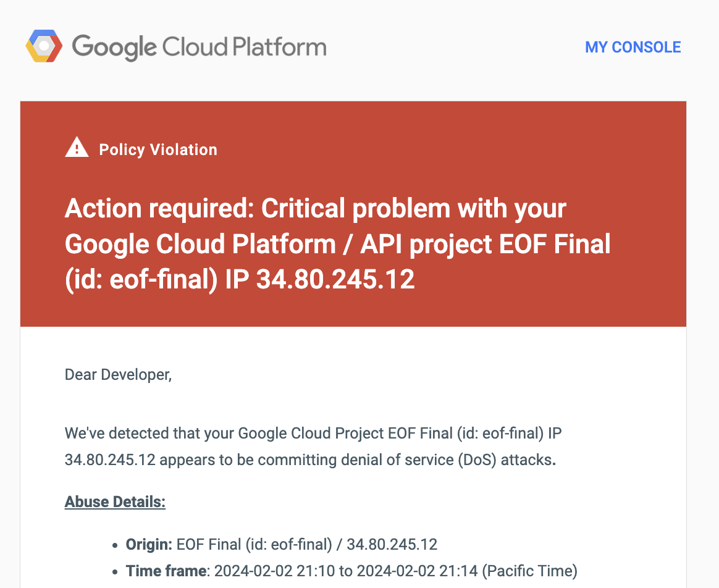
Task: Select the bold Origin label in list
Action: tap(149, 544)
